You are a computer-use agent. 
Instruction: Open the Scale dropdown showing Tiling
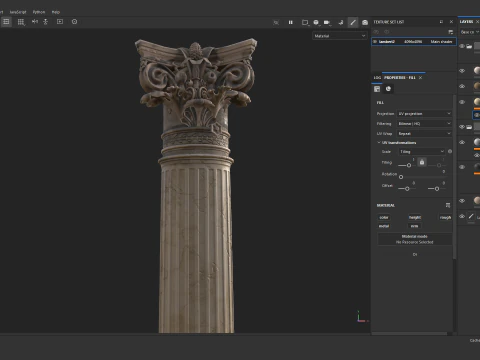click(x=422, y=152)
